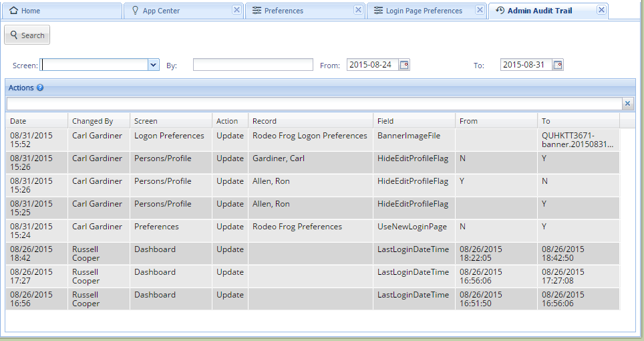Viewport: 644px width, 341px height.
Task: Sort by the Date column header
Action: [37, 121]
